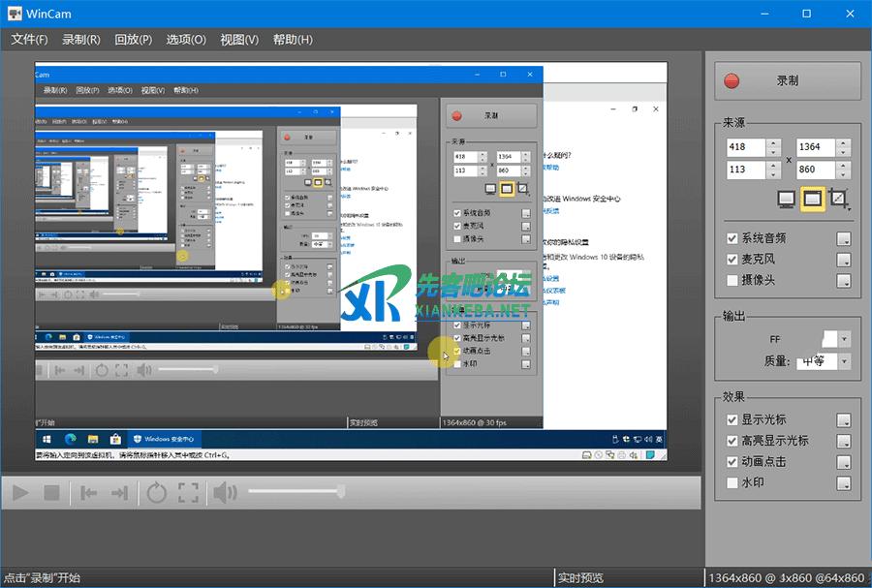872x588 pixels.
Task: Choose the window capture source icon
Action: [813, 200]
